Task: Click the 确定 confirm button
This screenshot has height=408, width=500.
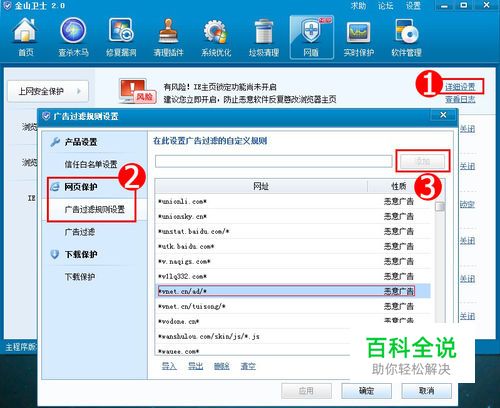Action: 366,391
